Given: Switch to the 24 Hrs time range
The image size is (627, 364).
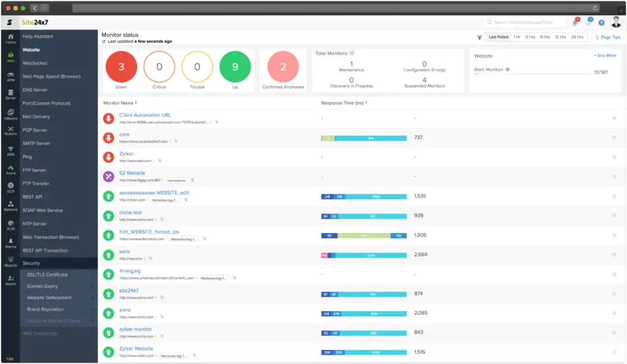Looking at the screenshot, I should (577, 37).
